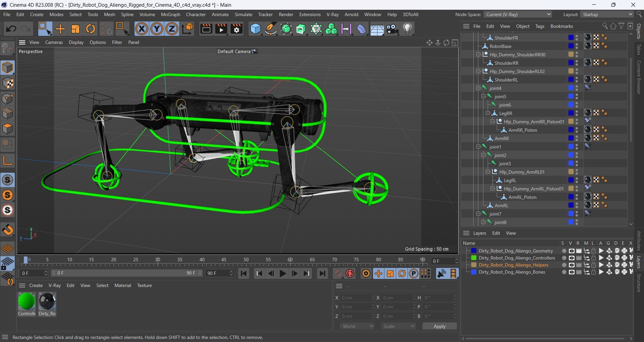
Task: Click the Geometry layer blue color swatch
Action: (474, 251)
